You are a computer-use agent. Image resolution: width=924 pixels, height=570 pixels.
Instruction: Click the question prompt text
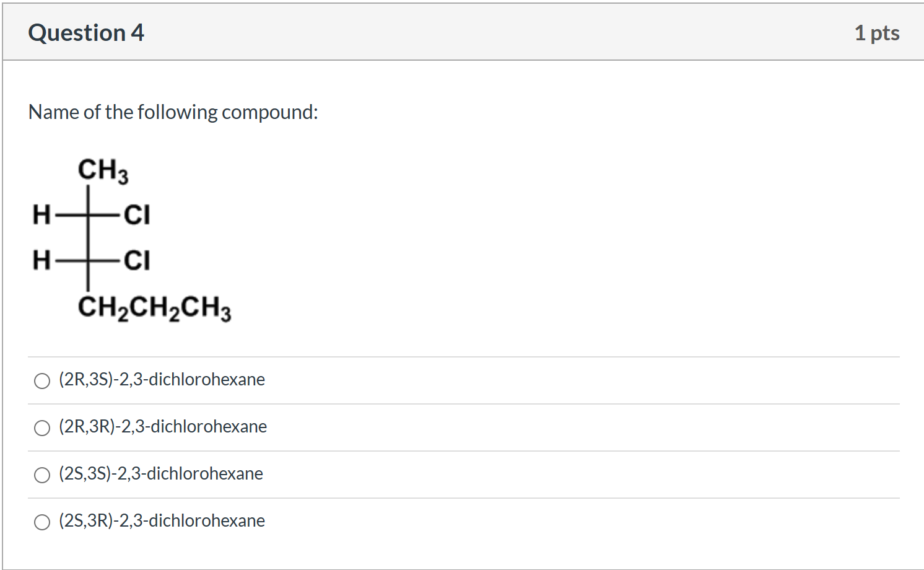[x=173, y=112]
